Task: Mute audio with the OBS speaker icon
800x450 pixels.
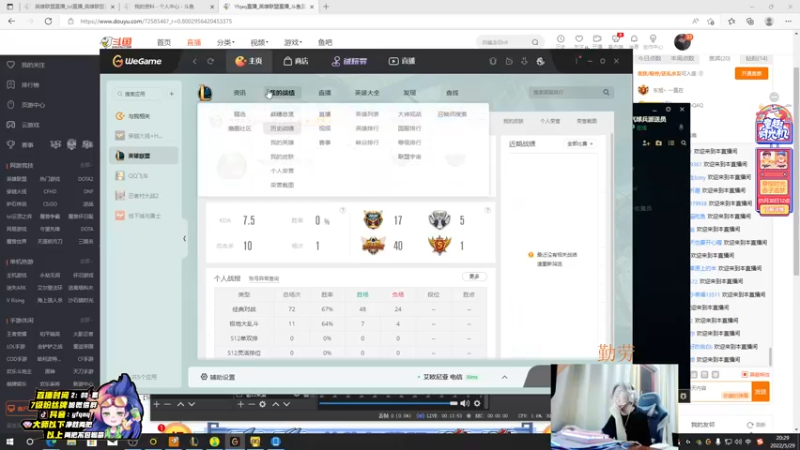Action: click(464, 404)
